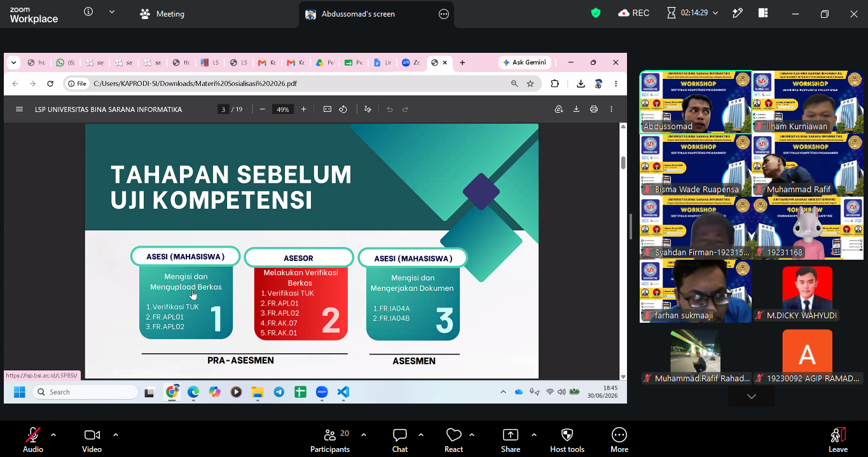Viewport: 868px width, 457px height.
Task: Reload the page in Chrome
Action: pos(50,83)
